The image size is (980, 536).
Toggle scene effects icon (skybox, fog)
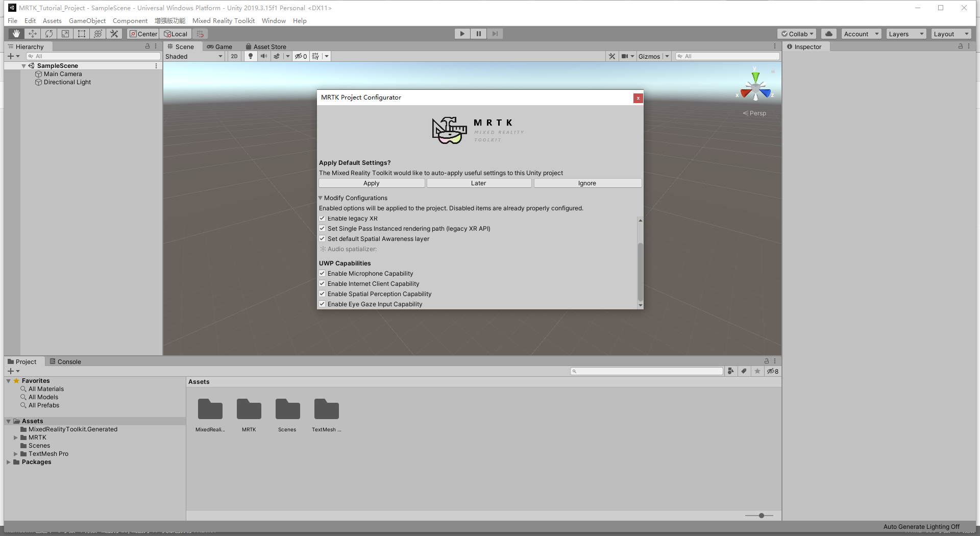[277, 56]
